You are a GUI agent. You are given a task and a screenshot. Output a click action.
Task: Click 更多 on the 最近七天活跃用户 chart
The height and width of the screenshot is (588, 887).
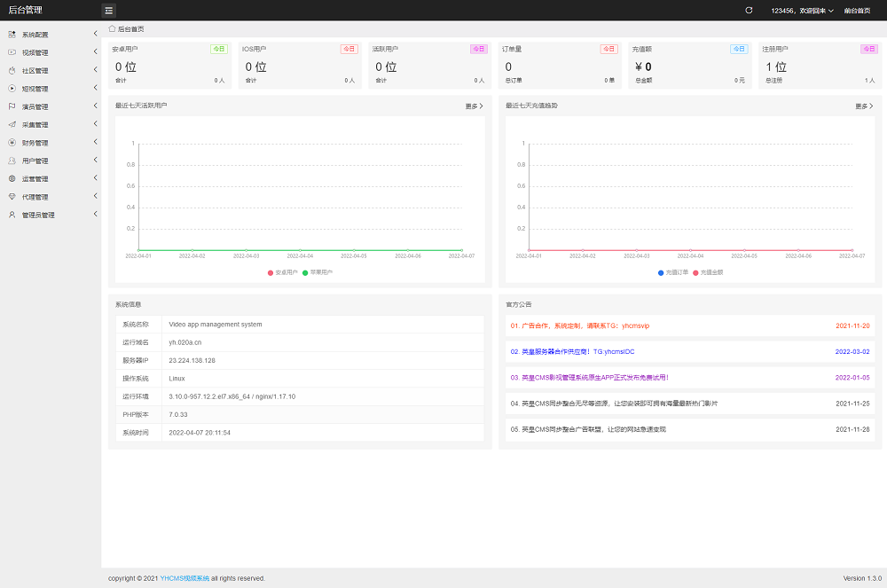(x=475, y=106)
